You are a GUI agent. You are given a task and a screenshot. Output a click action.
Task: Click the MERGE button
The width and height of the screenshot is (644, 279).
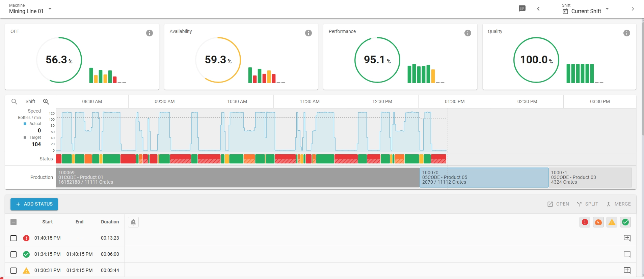(x=618, y=204)
